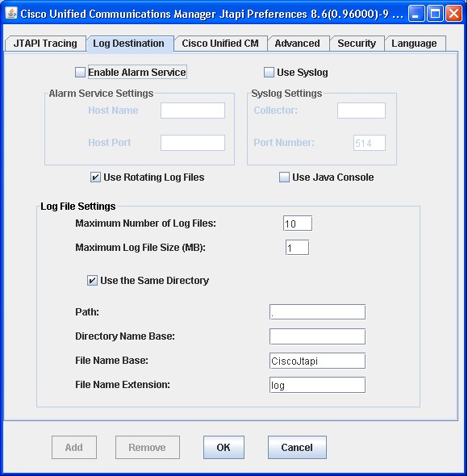The height and width of the screenshot is (476, 468).
Task: Dismiss the dialog with Cancel
Action: click(297, 448)
